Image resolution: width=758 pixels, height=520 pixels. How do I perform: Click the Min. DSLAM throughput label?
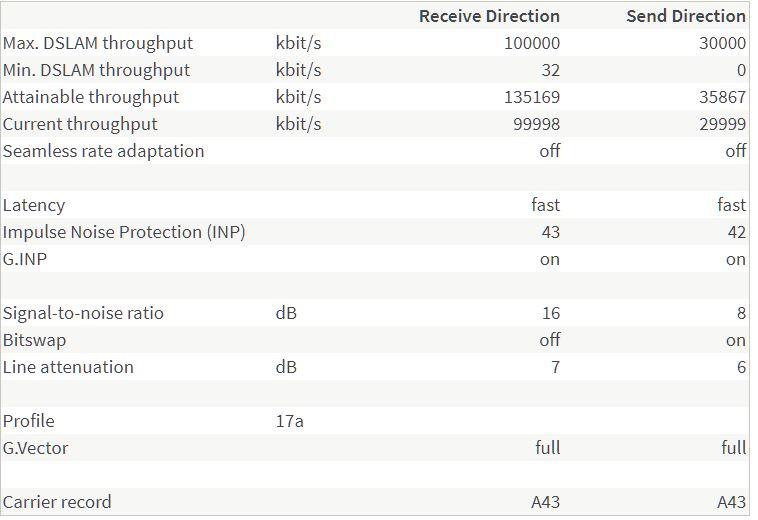point(96,70)
